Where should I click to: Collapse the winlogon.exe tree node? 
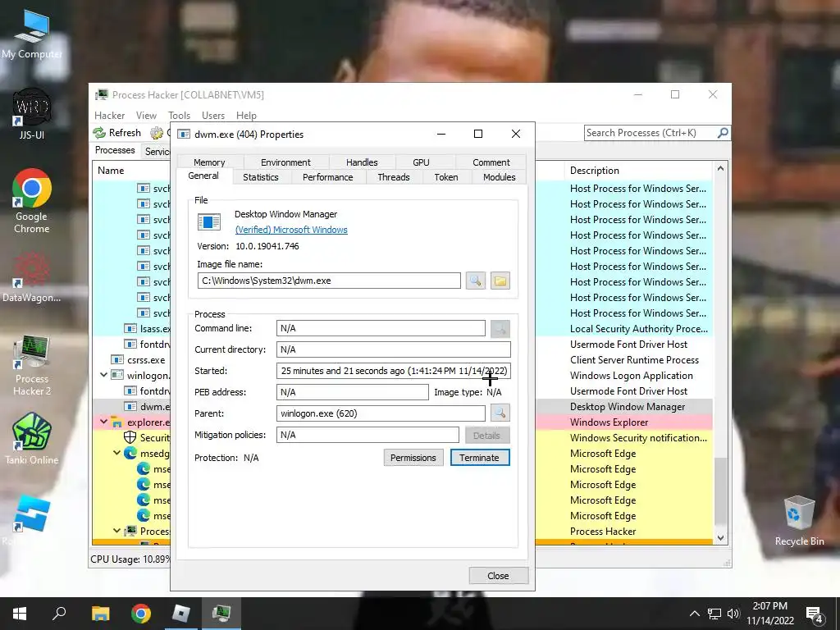104,375
